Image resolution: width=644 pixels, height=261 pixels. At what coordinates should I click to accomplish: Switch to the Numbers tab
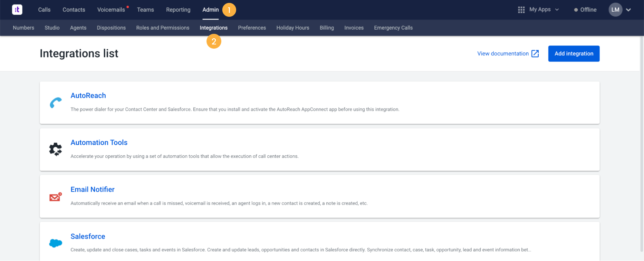[x=24, y=28]
